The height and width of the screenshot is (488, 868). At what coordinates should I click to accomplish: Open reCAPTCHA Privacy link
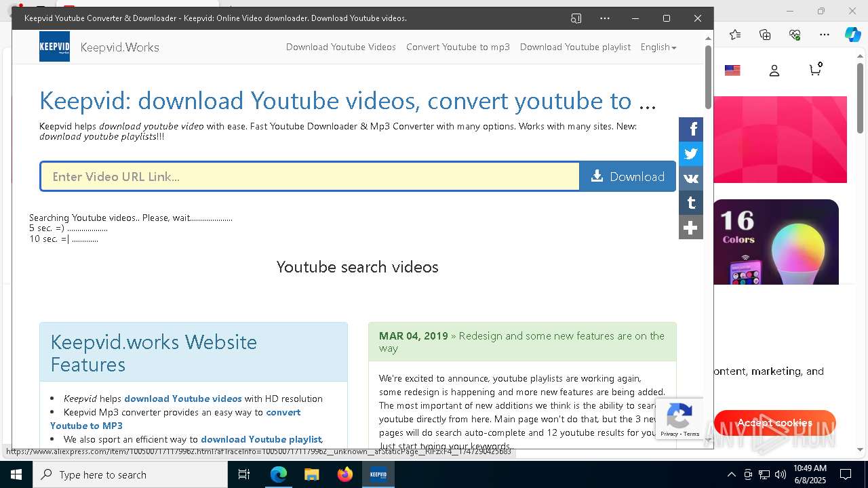pos(669,434)
